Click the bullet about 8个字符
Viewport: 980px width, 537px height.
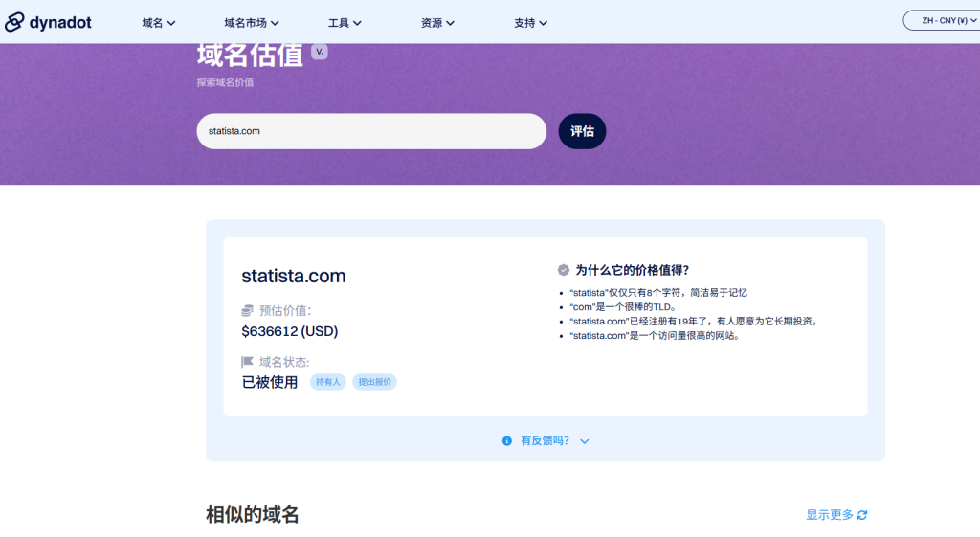point(658,293)
